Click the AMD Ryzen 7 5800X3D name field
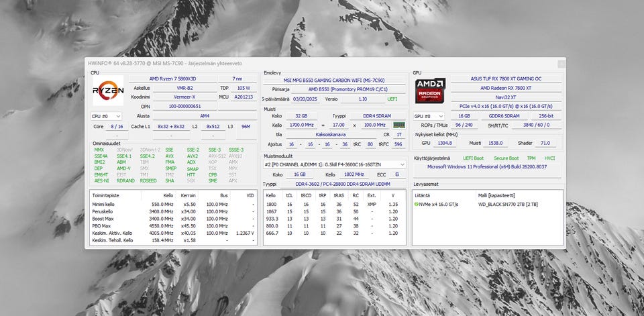Viewport: 644px width, 316px height. 172,78
